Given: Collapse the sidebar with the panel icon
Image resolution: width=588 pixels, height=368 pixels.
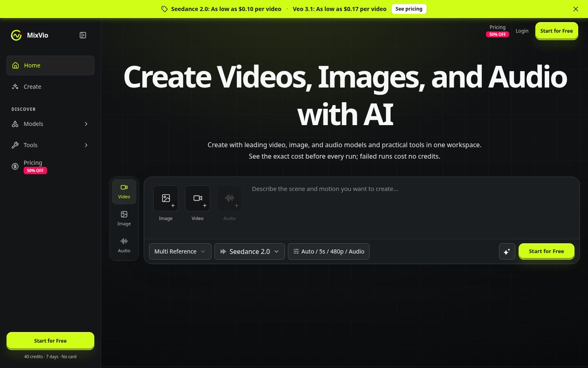Looking at the screenshot, I should pos(83,35).
